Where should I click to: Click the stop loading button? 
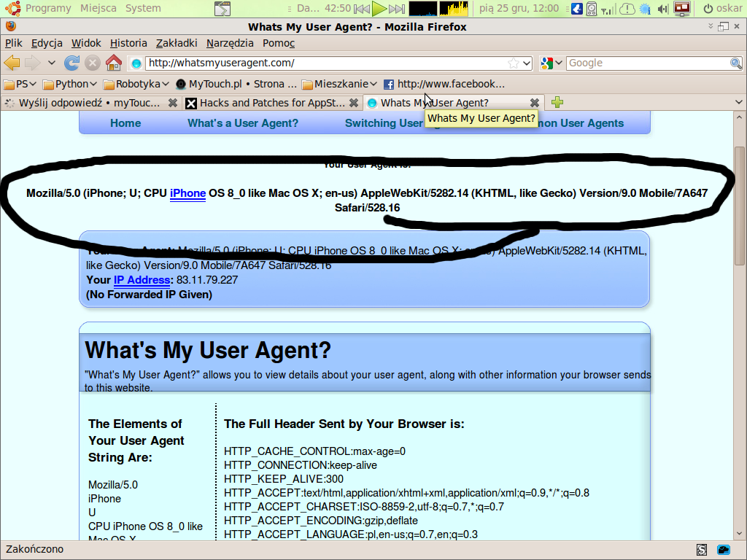click(x=93, y=63)
